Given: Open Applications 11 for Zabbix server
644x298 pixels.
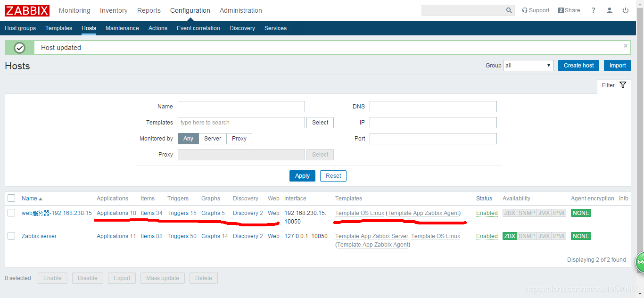Looking at the screenshot, I should (x=112, y=236).
